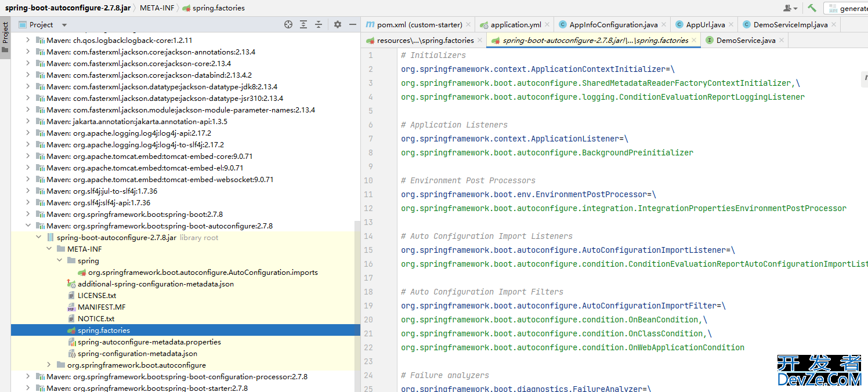Expand Maven: jakarta.annotation-api:1.3.5 node
Image resolution: width=868 pixels, height=392 pixels.
28,122
